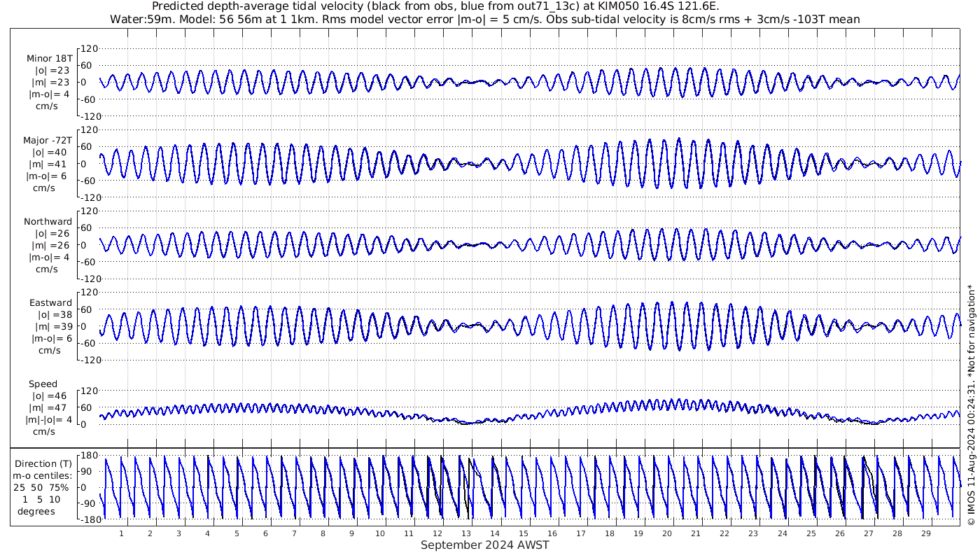Click the day '5' tick label on x-axis
The width and height of the screenshot is (980, 560).
pos(237,533)
